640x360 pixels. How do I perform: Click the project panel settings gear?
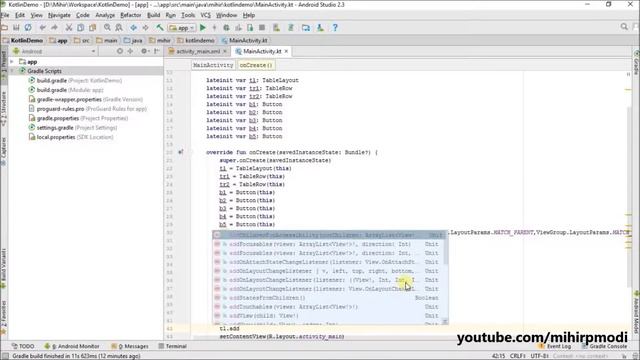pos(144,51)
